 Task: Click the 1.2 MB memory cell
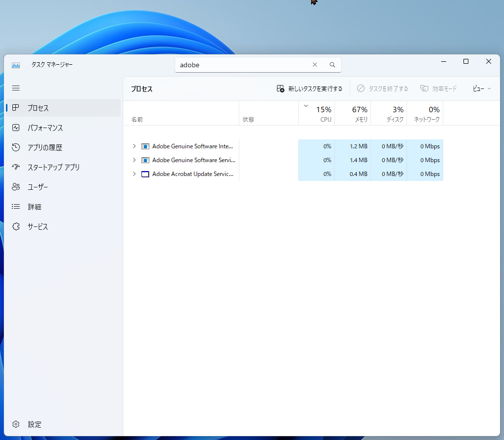pyautogui.click(x=353, y=146)
